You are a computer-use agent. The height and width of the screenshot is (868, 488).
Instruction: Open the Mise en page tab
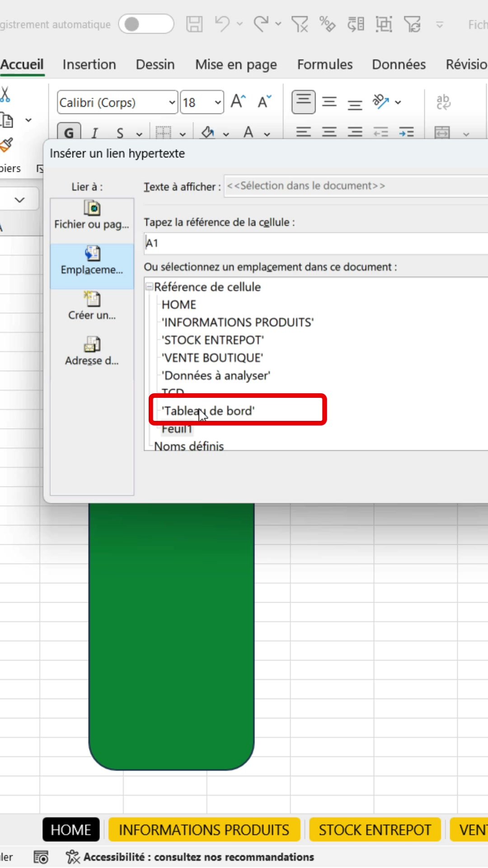236,65
